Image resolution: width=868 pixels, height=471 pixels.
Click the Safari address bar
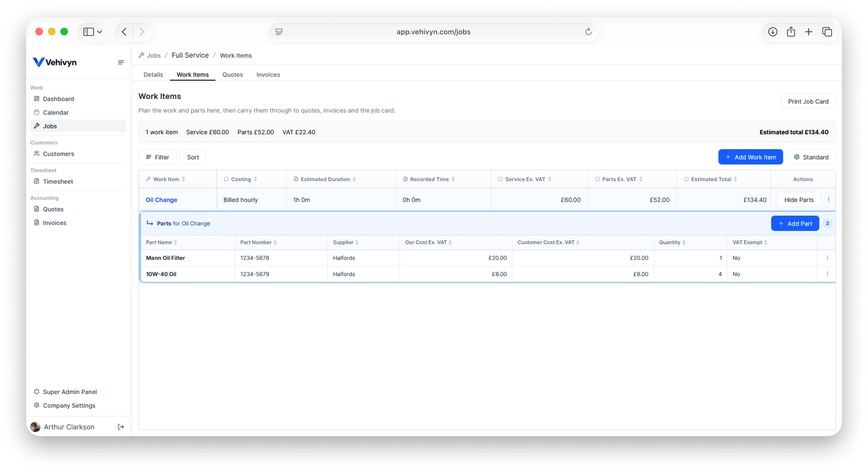[433, 32]
